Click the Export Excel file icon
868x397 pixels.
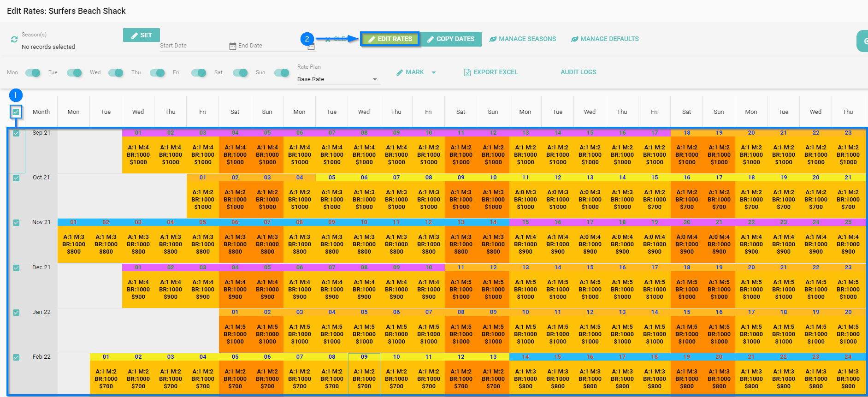(x=467, y=72)
